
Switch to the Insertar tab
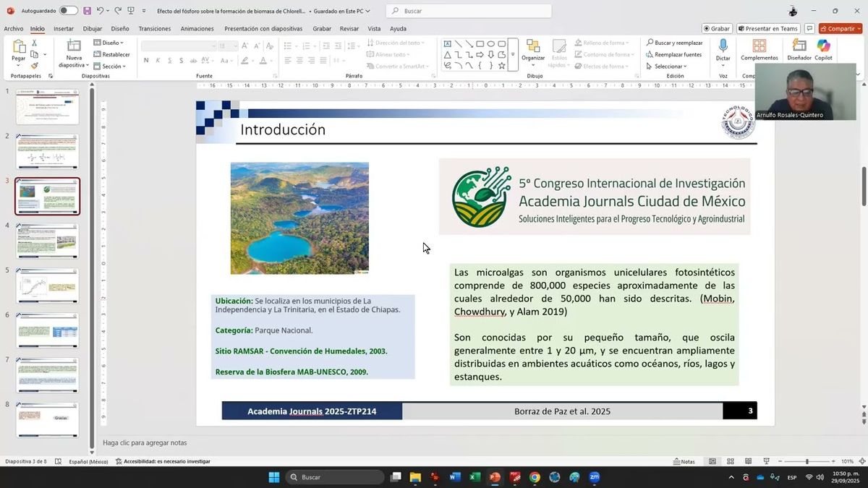(x=64, y=29)
